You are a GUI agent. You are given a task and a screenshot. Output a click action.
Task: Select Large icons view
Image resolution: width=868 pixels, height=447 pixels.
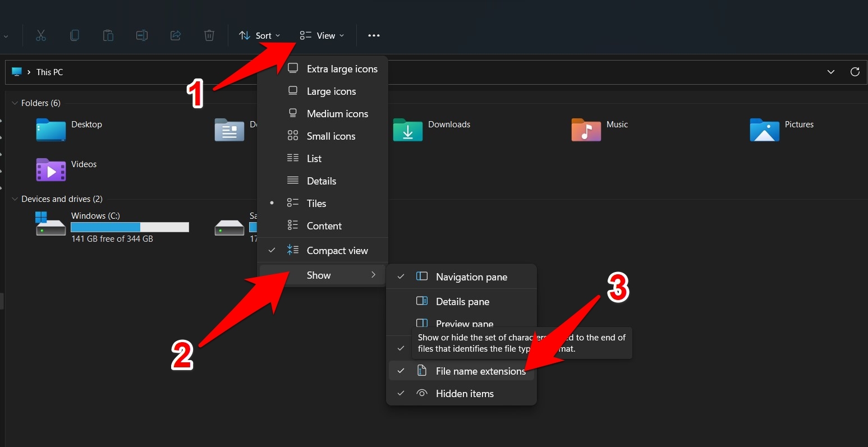331,91
